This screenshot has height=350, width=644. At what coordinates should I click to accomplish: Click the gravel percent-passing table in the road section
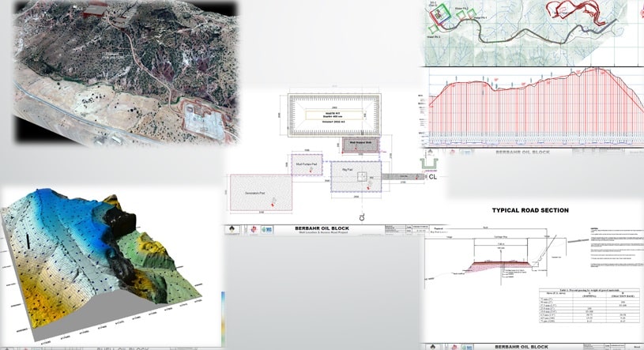(x=589, y=307)
